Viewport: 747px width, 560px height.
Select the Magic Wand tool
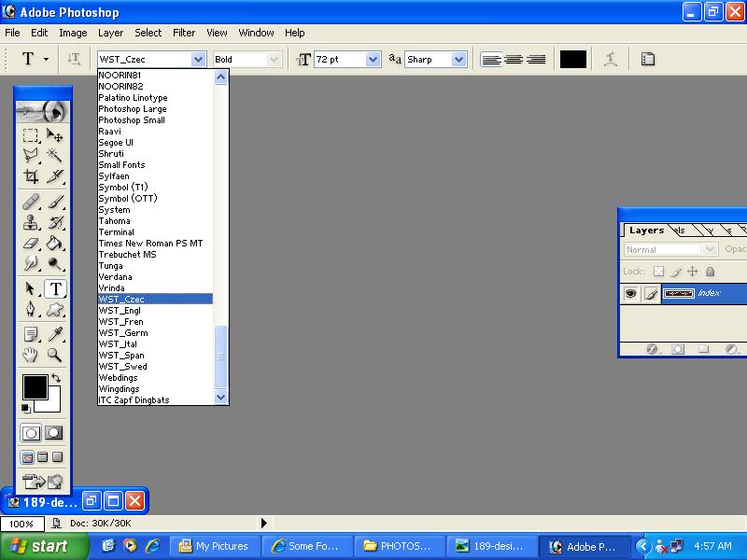[x=55, y=156]
